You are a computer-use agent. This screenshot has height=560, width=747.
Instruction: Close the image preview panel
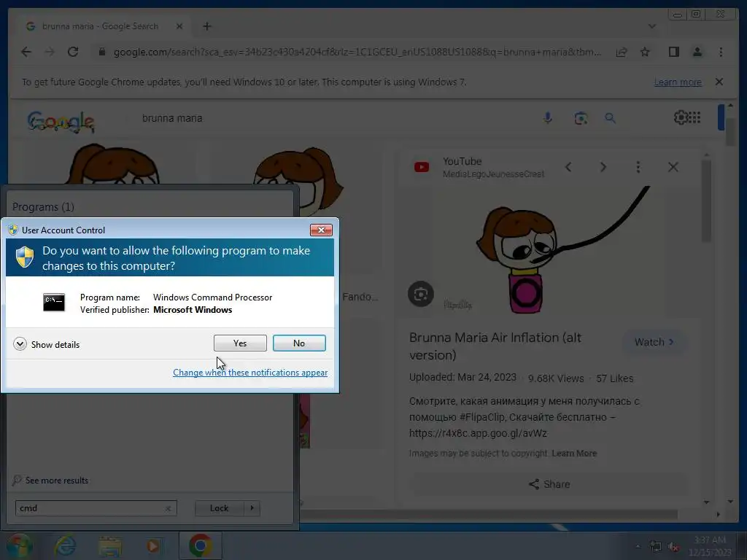[x=673, y=167]
